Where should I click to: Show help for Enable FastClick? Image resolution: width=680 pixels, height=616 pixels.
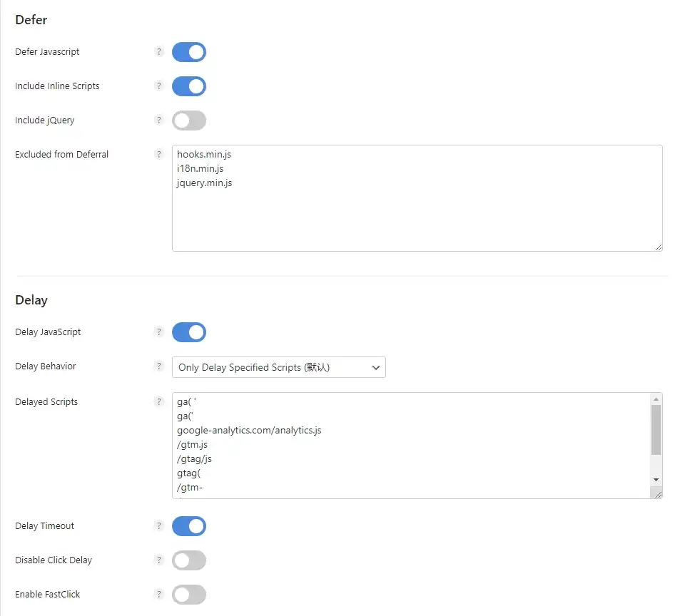(x=159, y=595)
